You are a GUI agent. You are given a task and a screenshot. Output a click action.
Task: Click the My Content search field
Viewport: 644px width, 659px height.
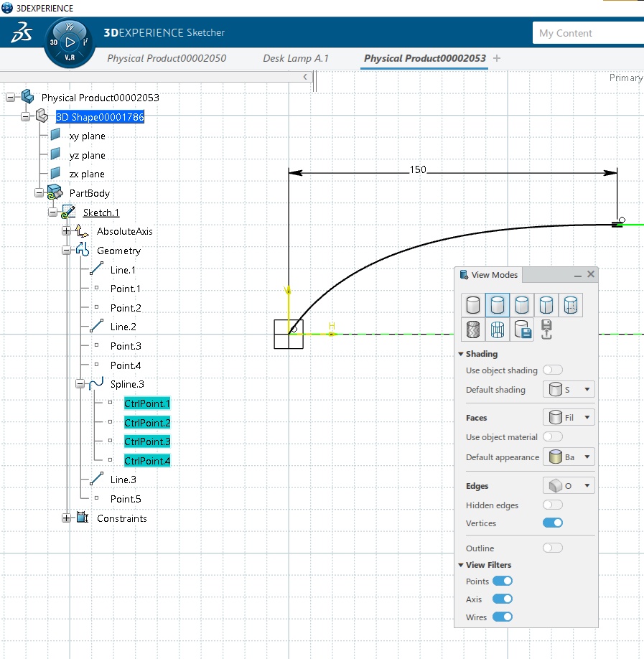588,33
